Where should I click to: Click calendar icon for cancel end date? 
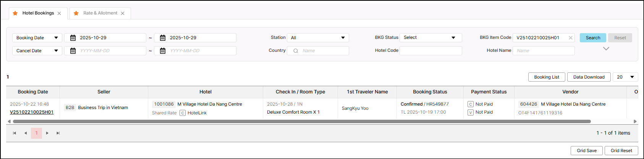(x=162, y=51)
